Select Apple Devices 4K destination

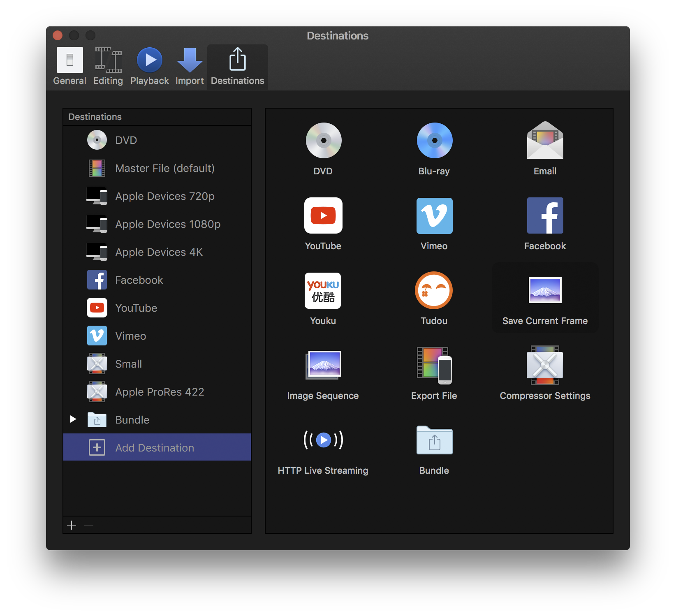[157, 252]
